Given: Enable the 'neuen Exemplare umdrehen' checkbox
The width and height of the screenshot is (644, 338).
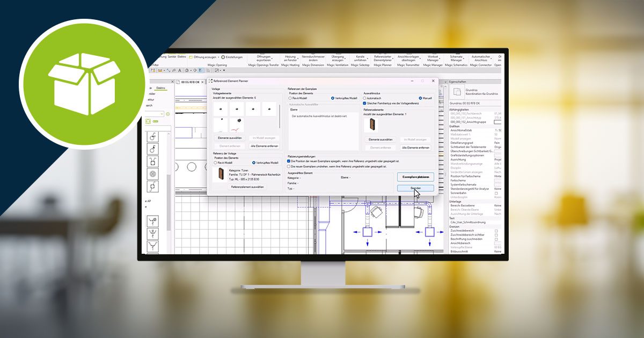Looking at the screenshot, I should coord(289,166).
